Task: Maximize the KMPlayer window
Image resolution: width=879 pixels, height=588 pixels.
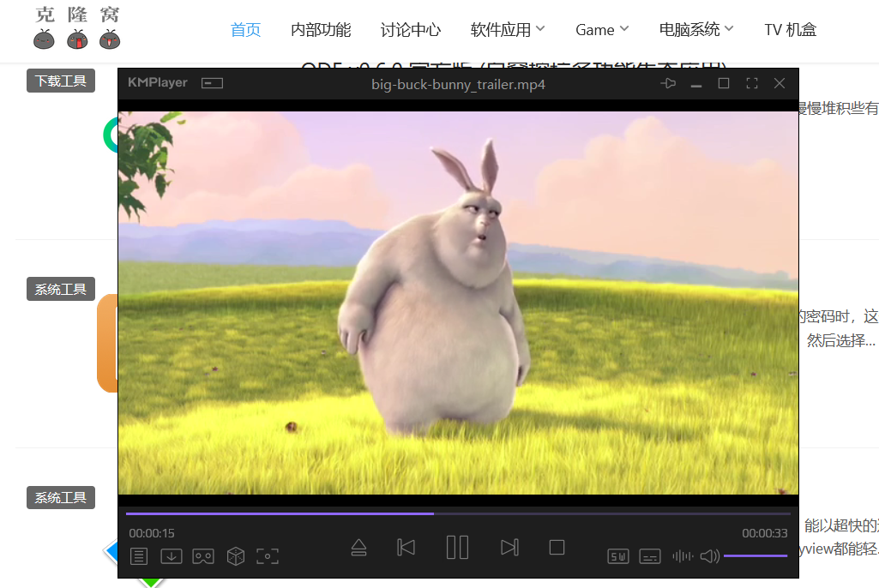Action: click(724, 83)
